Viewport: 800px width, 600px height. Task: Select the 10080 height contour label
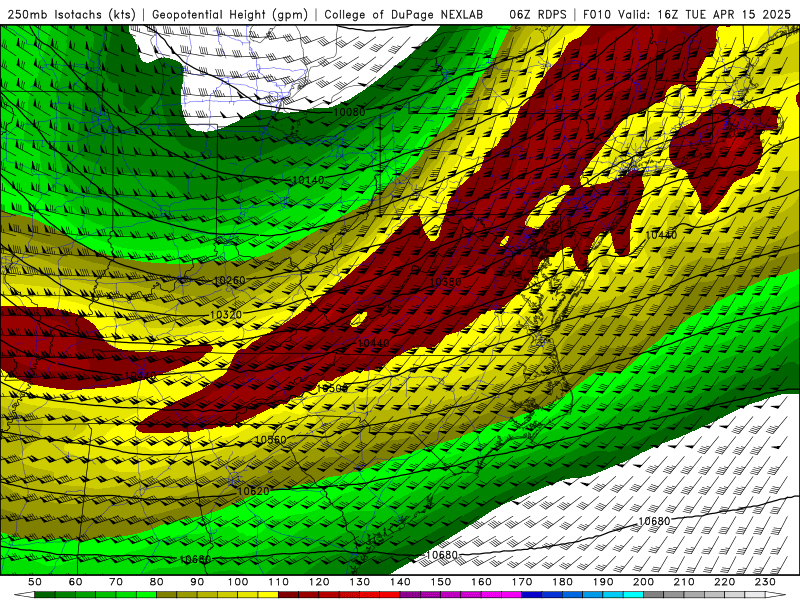tap(349, 112)
